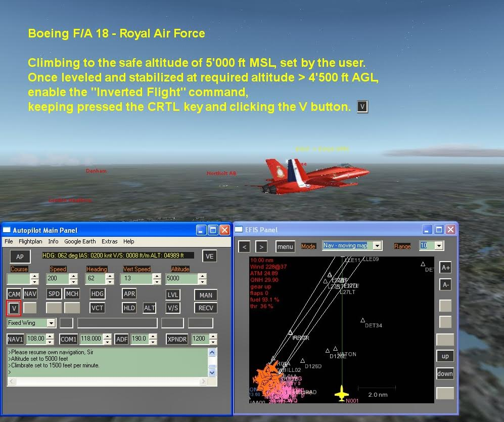Click the A- button on EFIS panel
The width and height of the screenshot is (504, 422).
pos(445,285)
